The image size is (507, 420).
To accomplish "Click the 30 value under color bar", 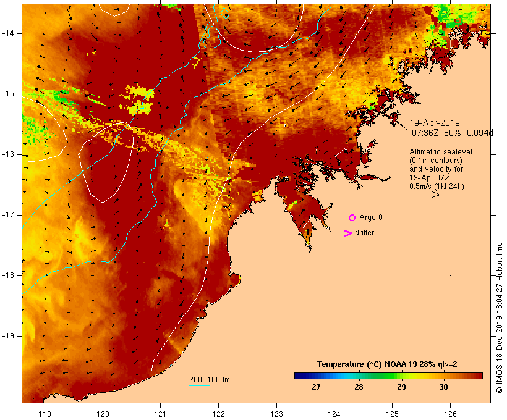I will [x=444, y=387].
